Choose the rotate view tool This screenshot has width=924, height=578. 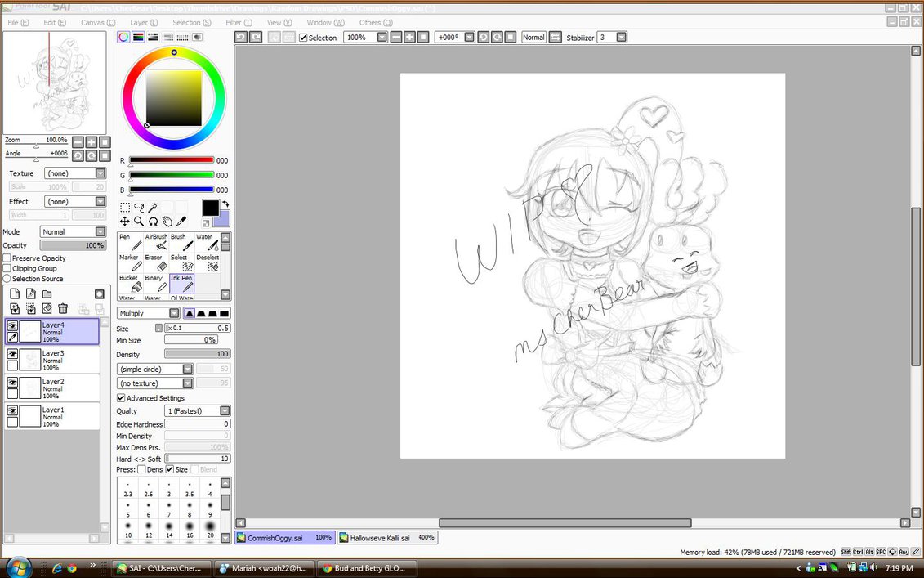(x=154, y=222)
